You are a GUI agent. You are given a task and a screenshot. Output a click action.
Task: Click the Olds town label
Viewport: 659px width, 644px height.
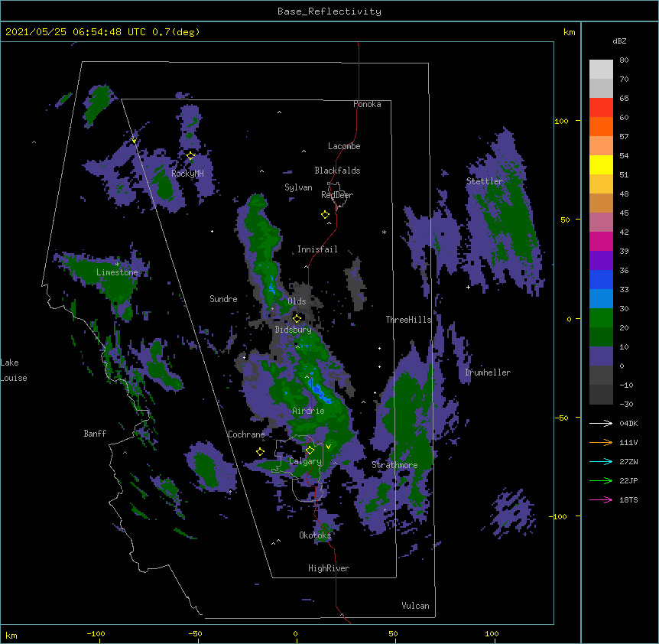coord(297,301)
